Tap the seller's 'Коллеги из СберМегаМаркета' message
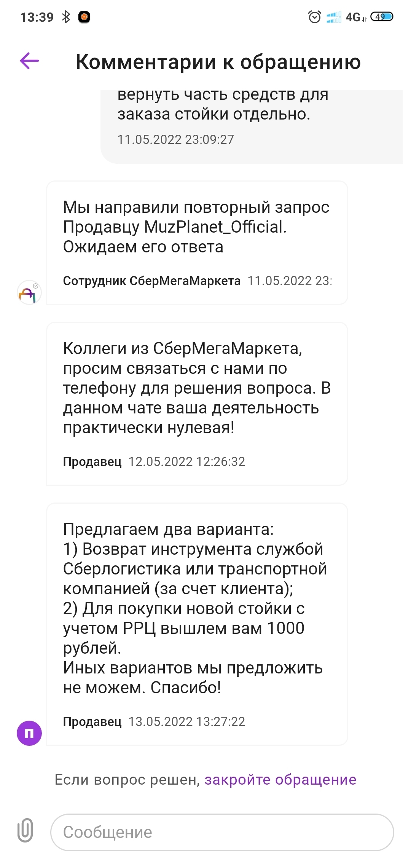Image resolution: width=411 pixels, height=868 pixels. coord(196,388)
